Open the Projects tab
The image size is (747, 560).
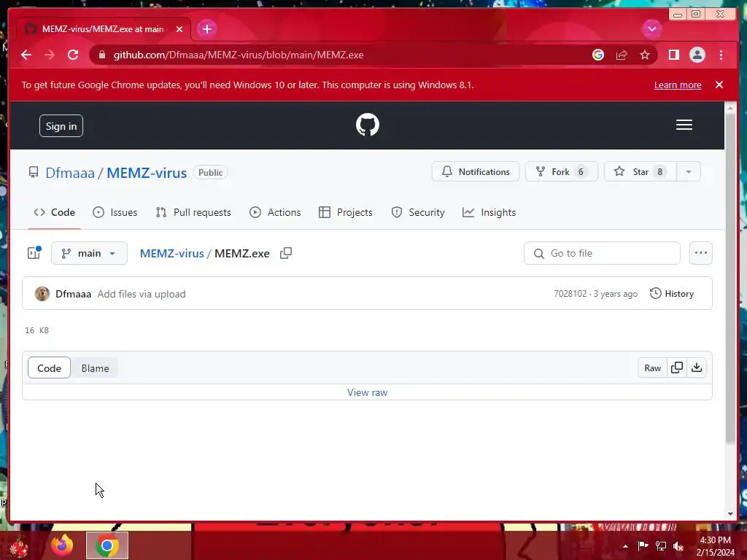pos(345,212)
